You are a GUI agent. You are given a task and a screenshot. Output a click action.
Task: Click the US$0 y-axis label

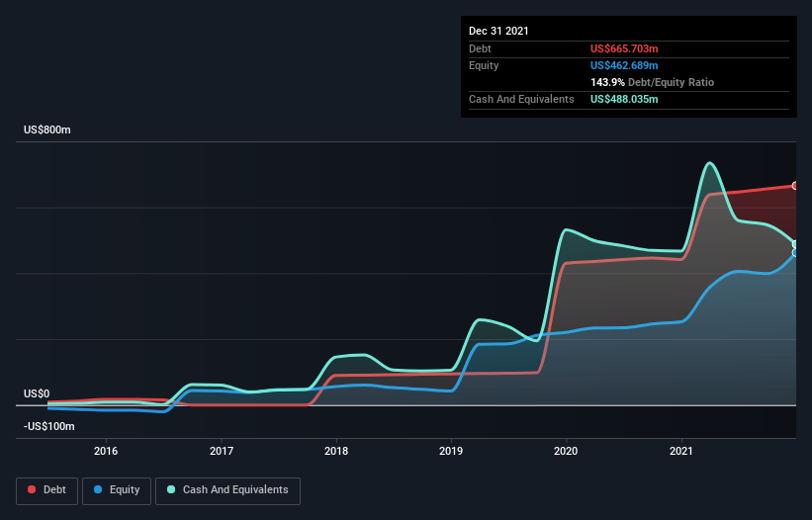coord(37,393)
